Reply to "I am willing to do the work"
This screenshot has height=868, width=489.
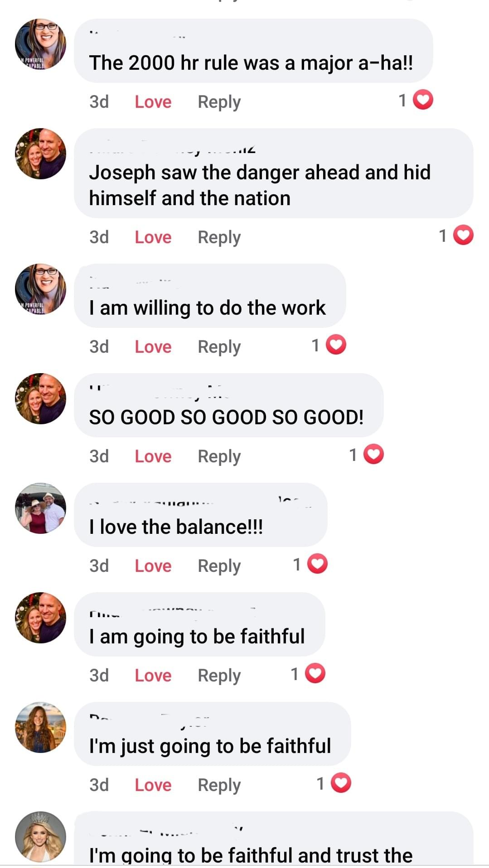click(x=219, y=347)
